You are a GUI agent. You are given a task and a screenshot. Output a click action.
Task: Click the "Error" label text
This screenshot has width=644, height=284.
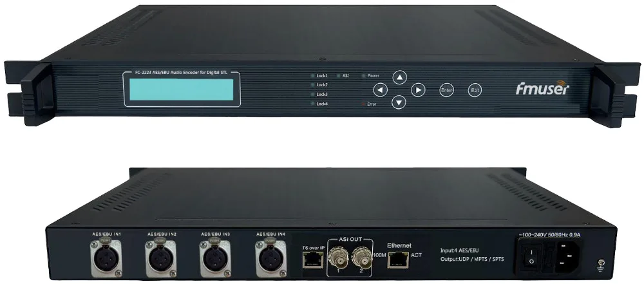(x=372, y=104)
